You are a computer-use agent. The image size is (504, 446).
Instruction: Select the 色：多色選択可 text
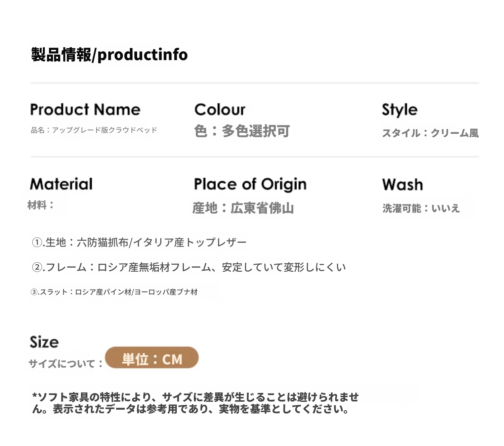pyautogui.click(x=242, y=131)
